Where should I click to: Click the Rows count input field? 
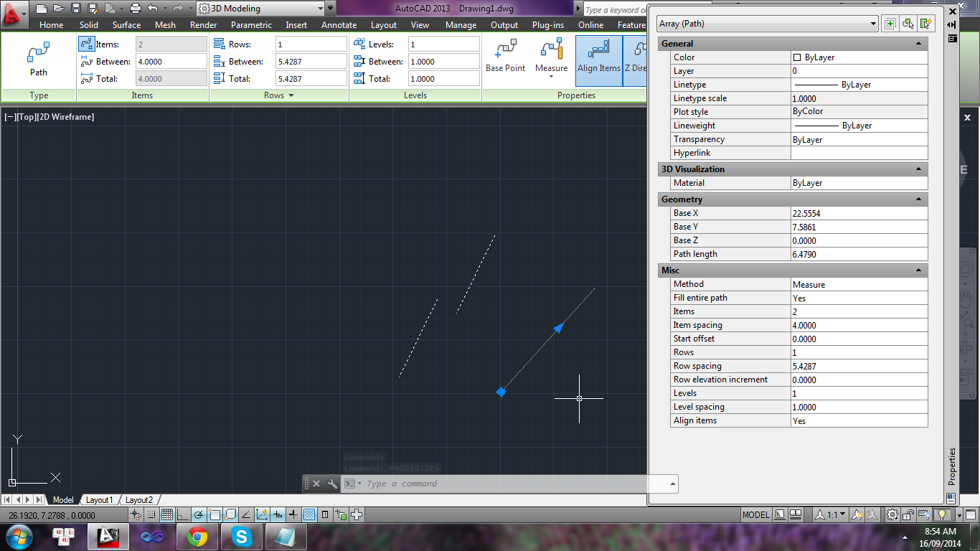coord(311,44)
